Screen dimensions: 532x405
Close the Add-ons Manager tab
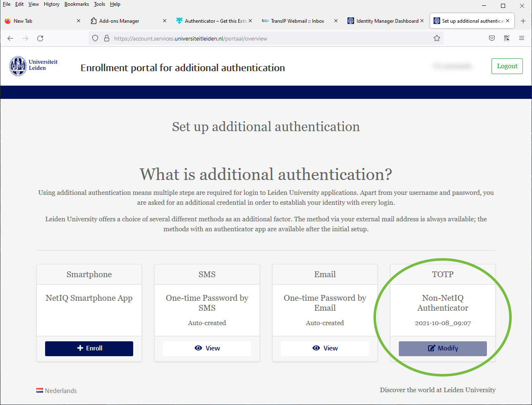[x=165, y=21]
